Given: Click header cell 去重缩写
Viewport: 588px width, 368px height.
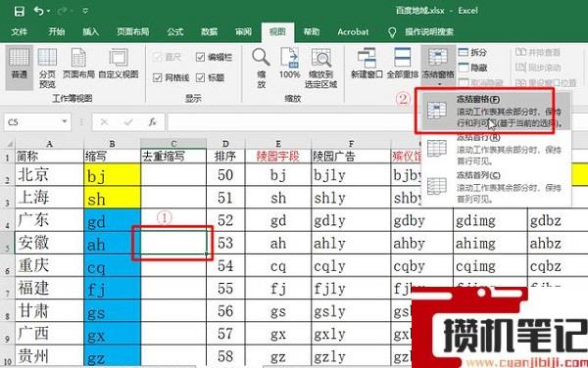Looking at the screenshot, I should (173, 157).
